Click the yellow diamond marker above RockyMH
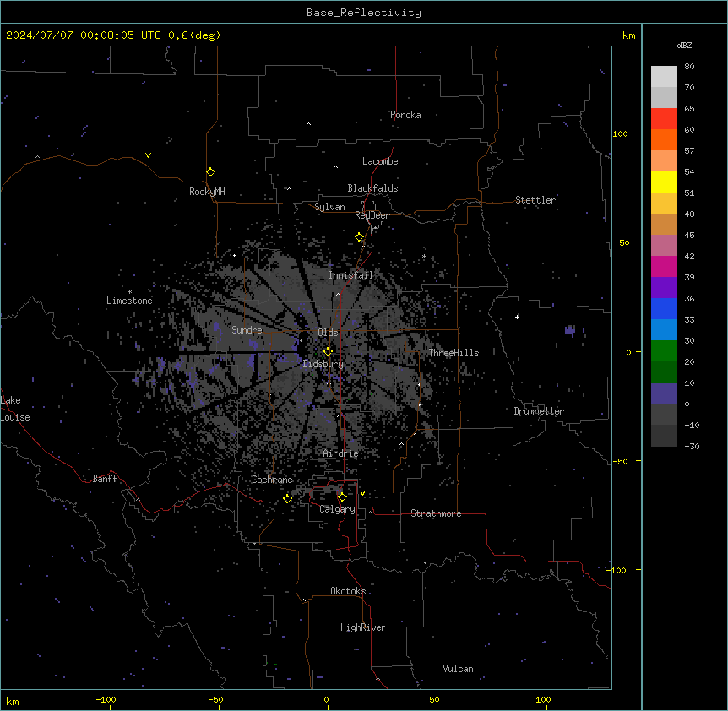 pos(210,172)
